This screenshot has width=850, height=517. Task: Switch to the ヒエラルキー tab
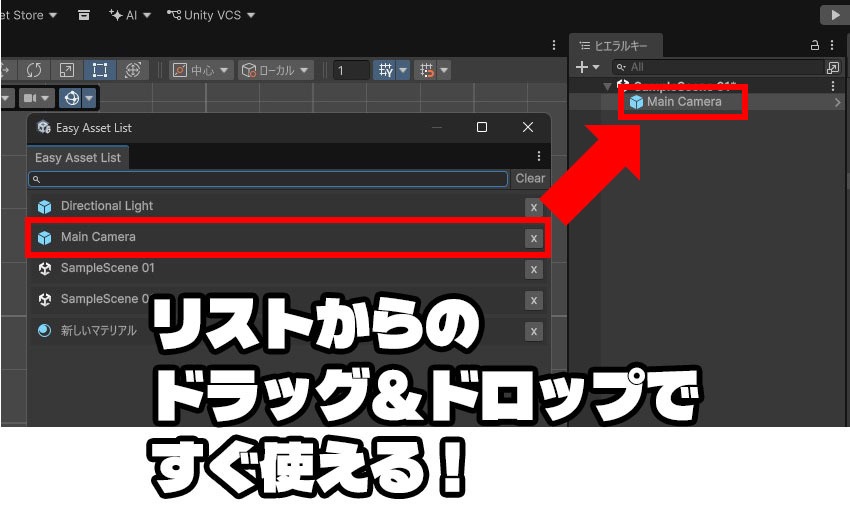(x=615, y=46)
